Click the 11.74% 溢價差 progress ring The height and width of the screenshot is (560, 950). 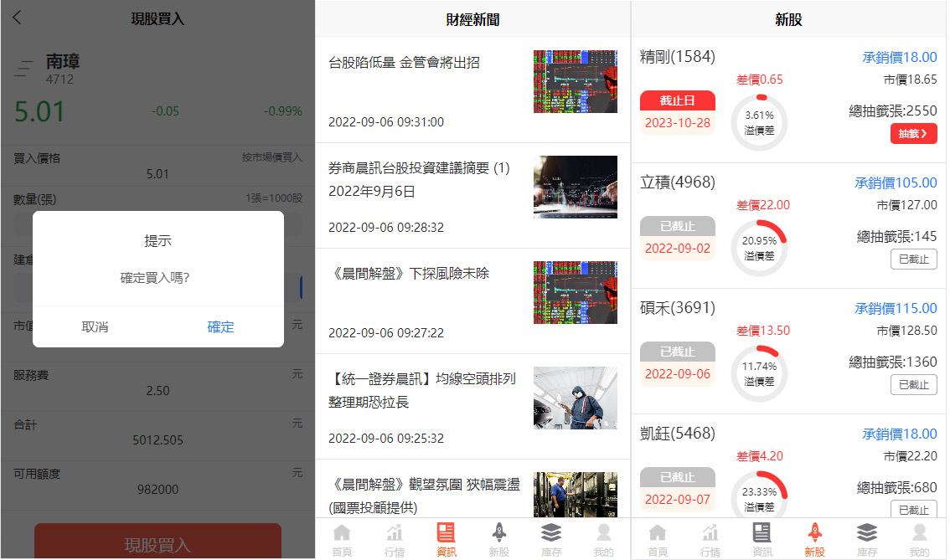click(759, 373)
